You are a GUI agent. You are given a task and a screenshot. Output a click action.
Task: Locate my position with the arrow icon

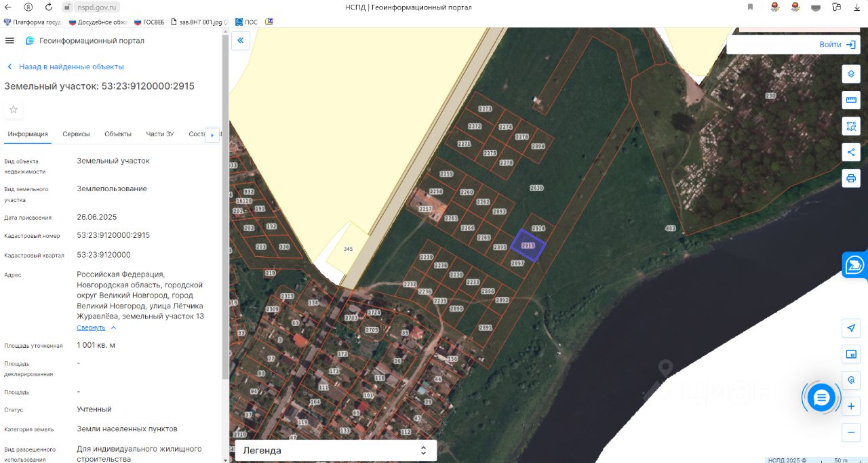[x=851, y=327]
